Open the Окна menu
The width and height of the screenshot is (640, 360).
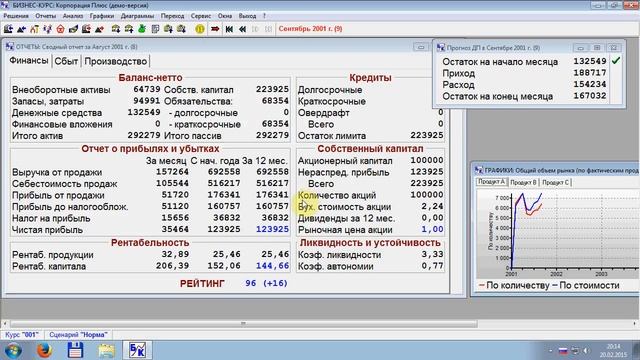(225, 16)
